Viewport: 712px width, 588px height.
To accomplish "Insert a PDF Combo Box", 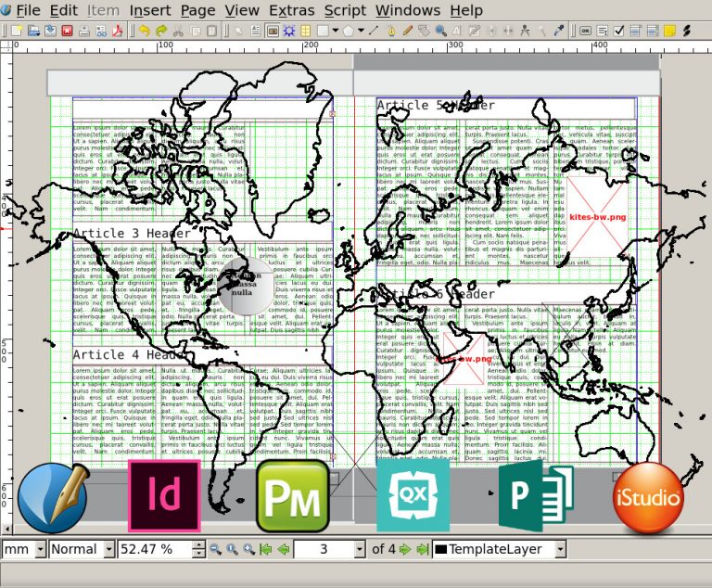I will tap(635, 31).
